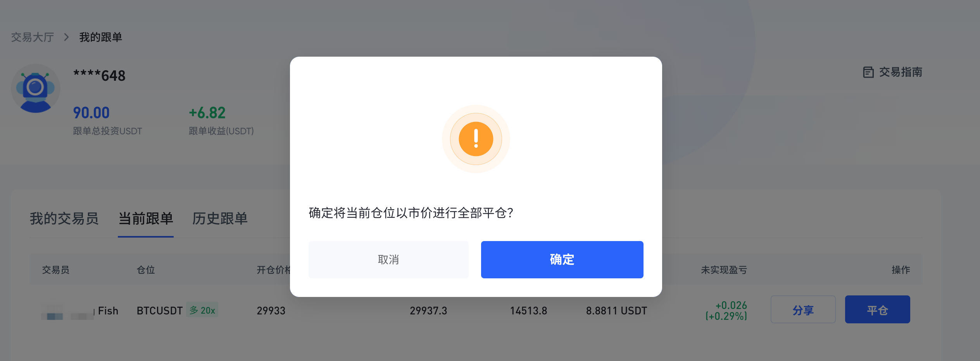Open the 交易指南 guide link

coord(901,72)
